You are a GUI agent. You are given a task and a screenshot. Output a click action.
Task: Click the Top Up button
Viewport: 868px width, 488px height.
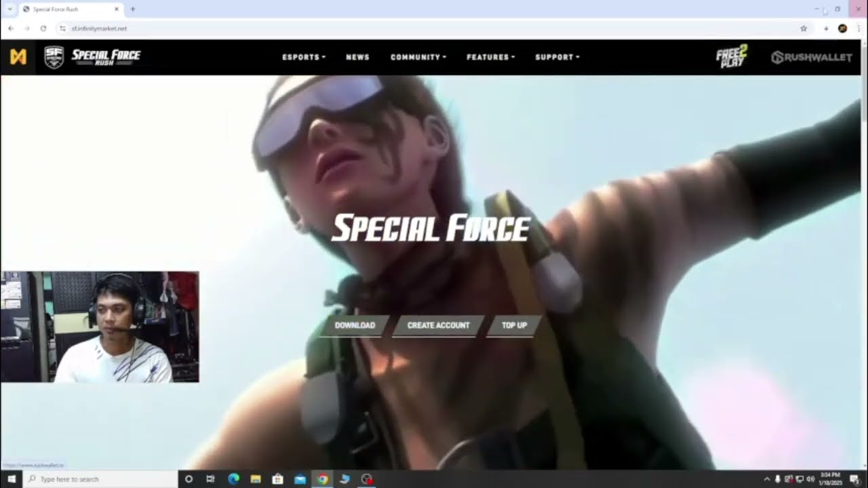coord(514,325)
